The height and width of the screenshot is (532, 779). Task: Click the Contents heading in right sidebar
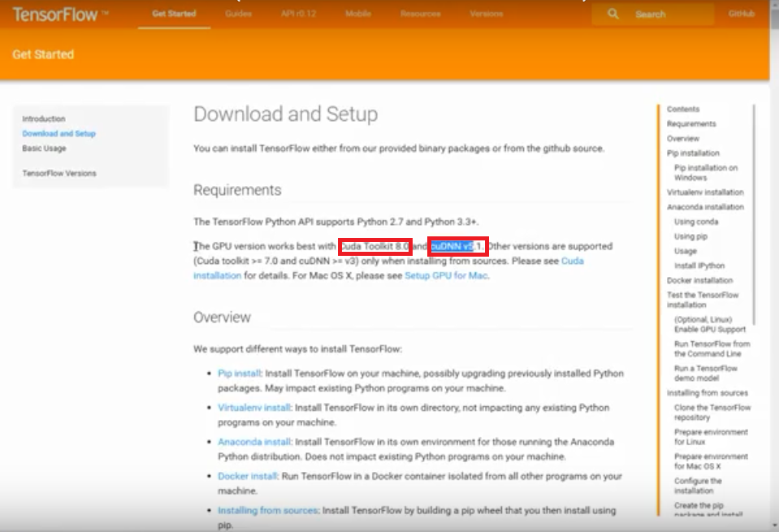[x=682, y=110]
